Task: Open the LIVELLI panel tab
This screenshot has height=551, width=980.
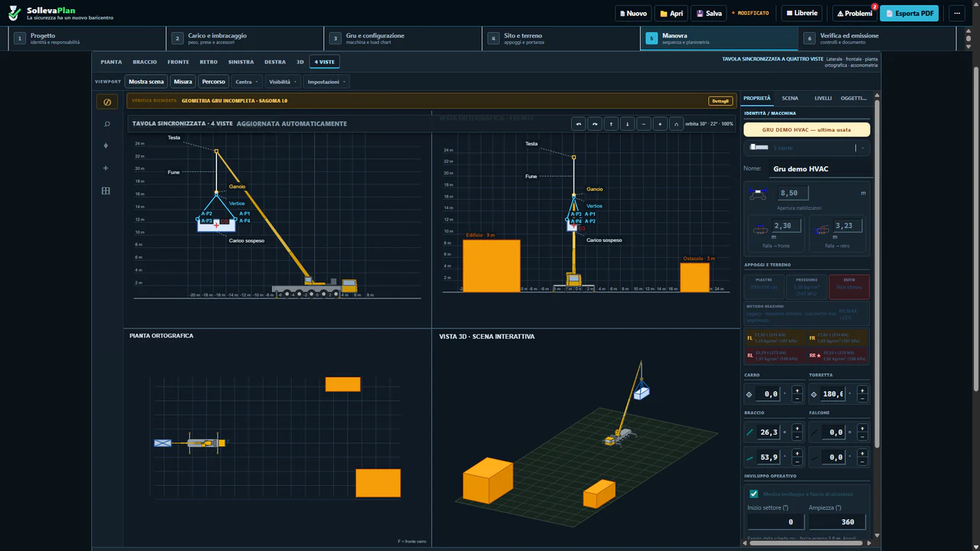Action: (823, 98)
